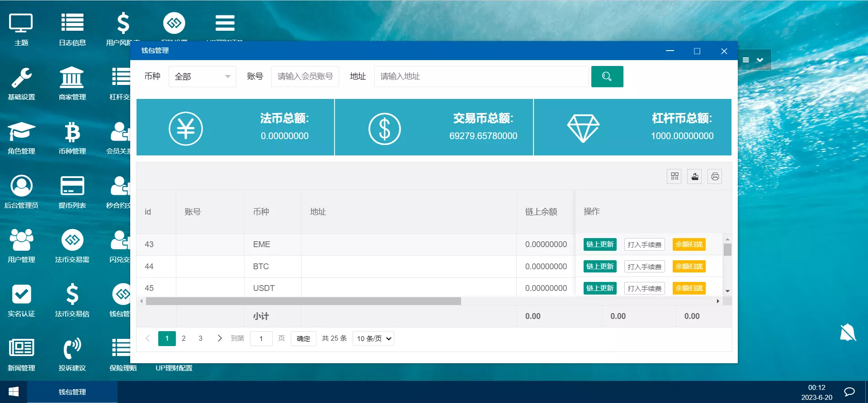Image resolution: width=868 pixels, height=403 pixels.
Task: Click the print icon above table
Action: [715, 177]
